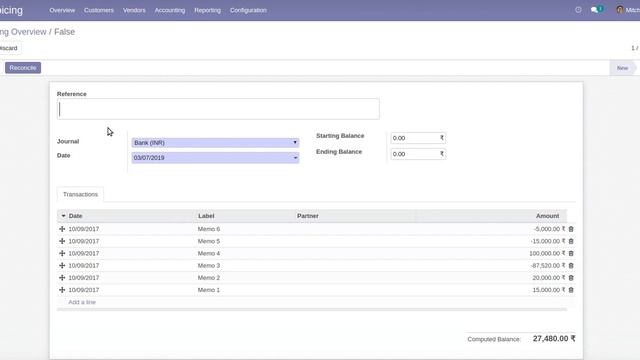Screen dimensions: 640x360
Task: Click the drag handle for Memo 6 row
Action: [x=62, y=229]
